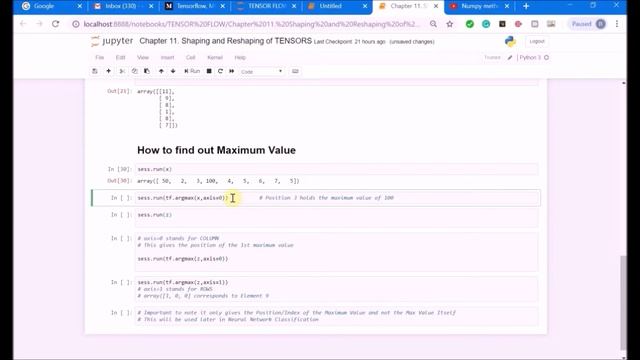This screenshot has width=640, height=360.
Task: Open the Cell menu
Action: pos(191,58)
